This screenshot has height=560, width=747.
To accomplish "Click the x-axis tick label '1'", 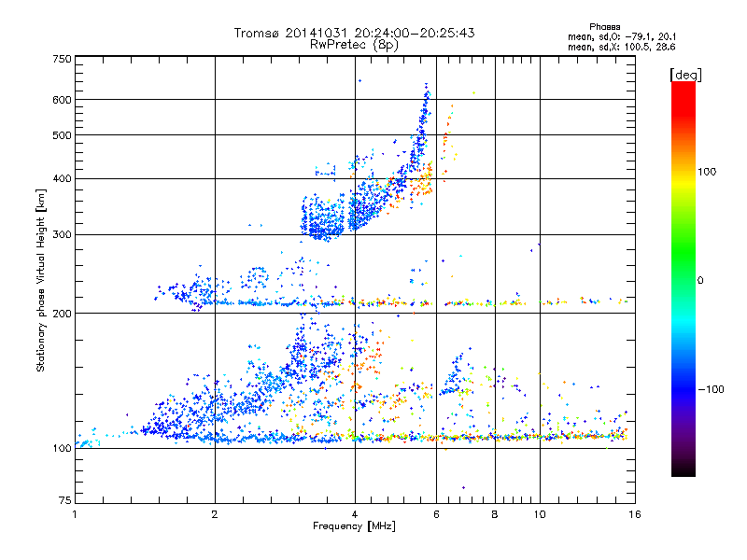I will coord(75,514).
